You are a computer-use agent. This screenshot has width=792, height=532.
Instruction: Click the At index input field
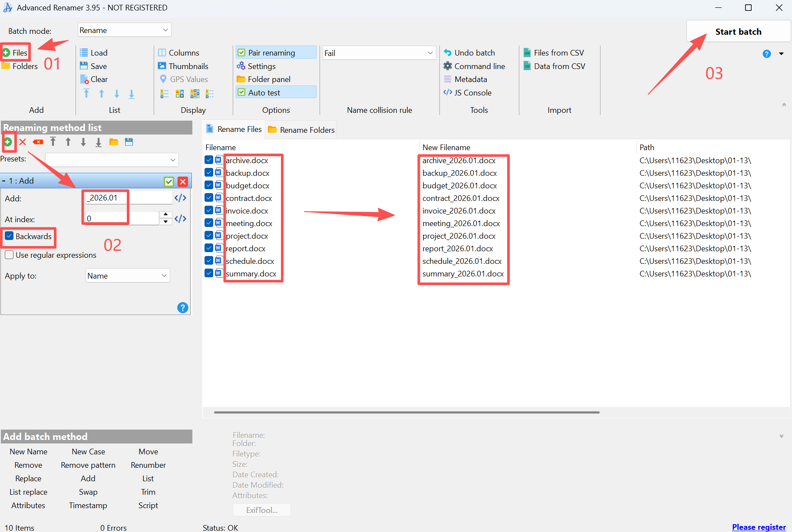122,218
